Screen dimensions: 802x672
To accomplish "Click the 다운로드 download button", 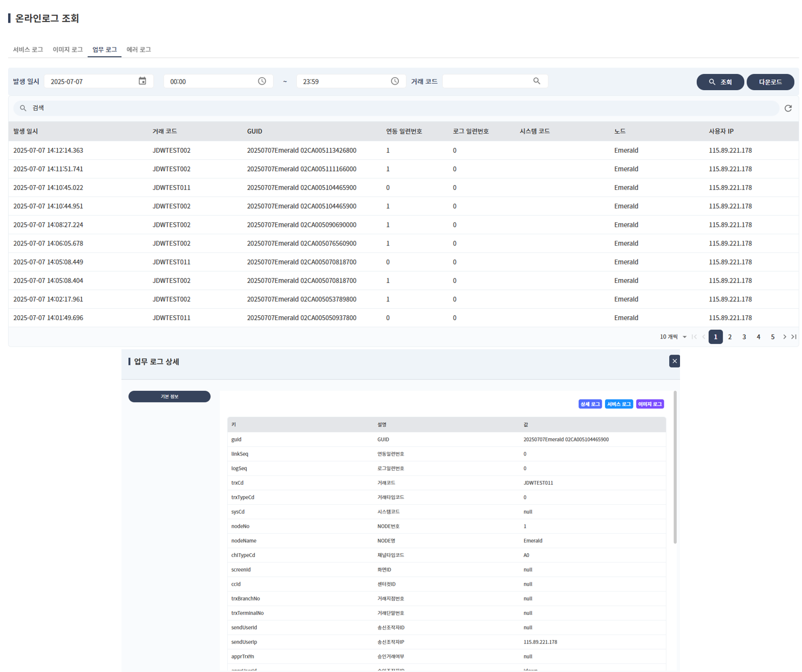I will (x=770, y=82).
